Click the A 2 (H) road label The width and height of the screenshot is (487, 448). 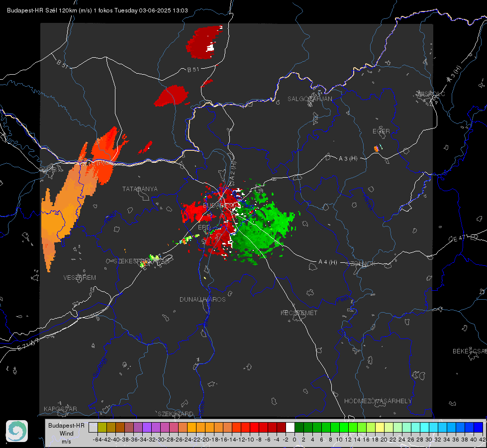pos(233,171)
